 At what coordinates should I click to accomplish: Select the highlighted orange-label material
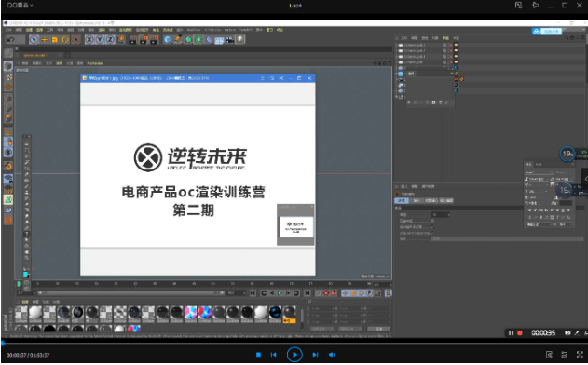(289, 314)
